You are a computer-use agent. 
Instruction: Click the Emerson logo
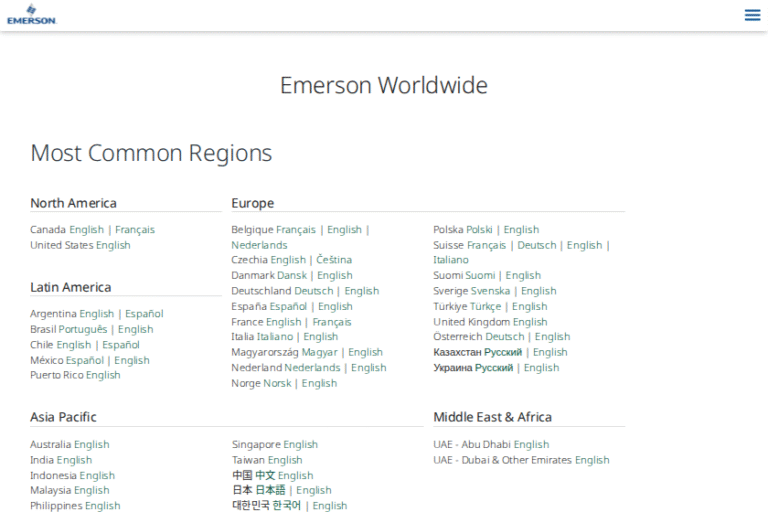[x=32, y=14]
